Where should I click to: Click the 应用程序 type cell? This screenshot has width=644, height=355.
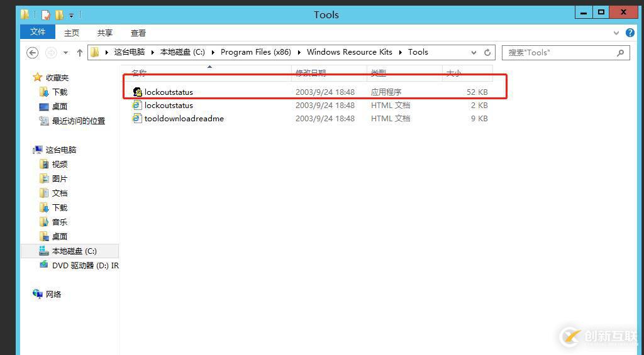pos(386,92)
